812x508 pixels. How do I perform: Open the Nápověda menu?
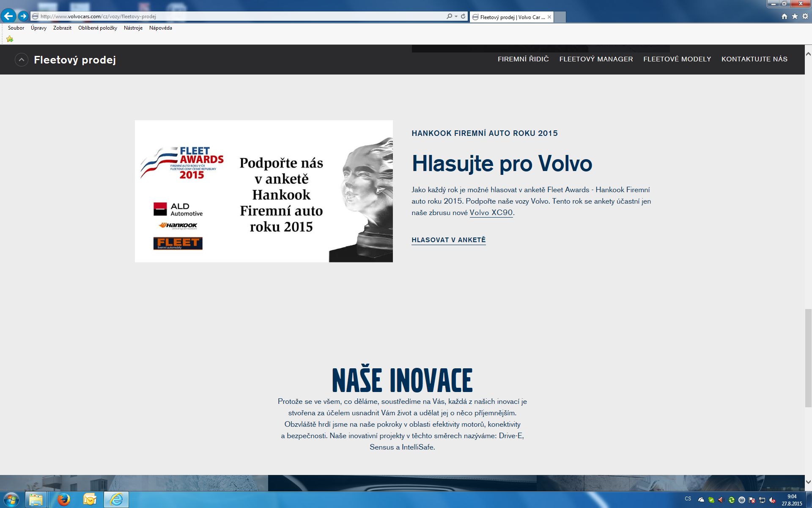[161, 28]
